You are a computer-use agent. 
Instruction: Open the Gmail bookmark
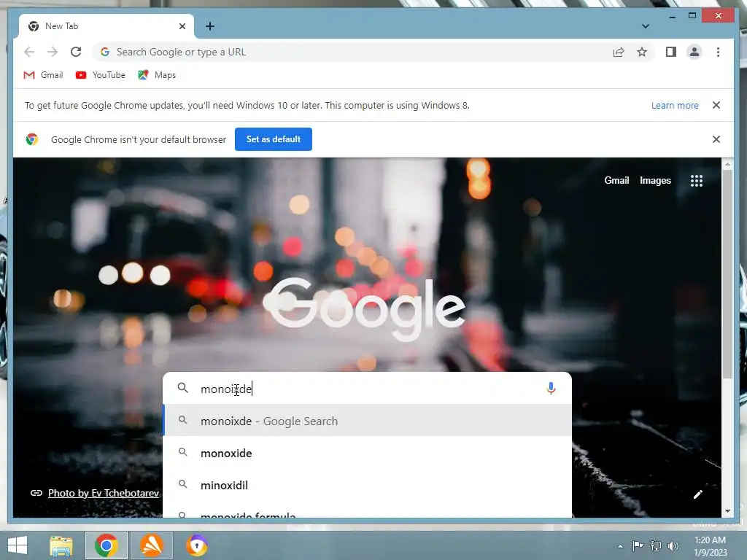[43, 75]
